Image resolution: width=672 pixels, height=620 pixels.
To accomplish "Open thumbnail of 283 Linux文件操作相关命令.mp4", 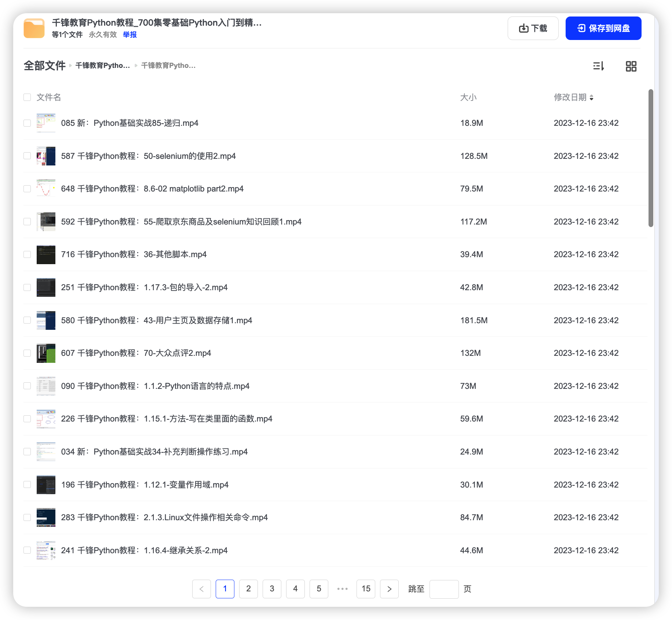I will pyautogui.click(x=46, y=517).
